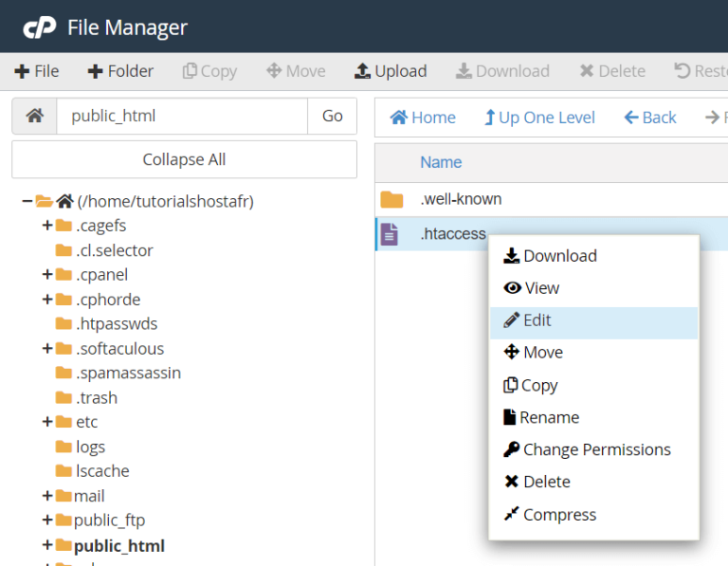Click the home icon beside path field
The image size is (728, 566).
click(x=34, y=116)
